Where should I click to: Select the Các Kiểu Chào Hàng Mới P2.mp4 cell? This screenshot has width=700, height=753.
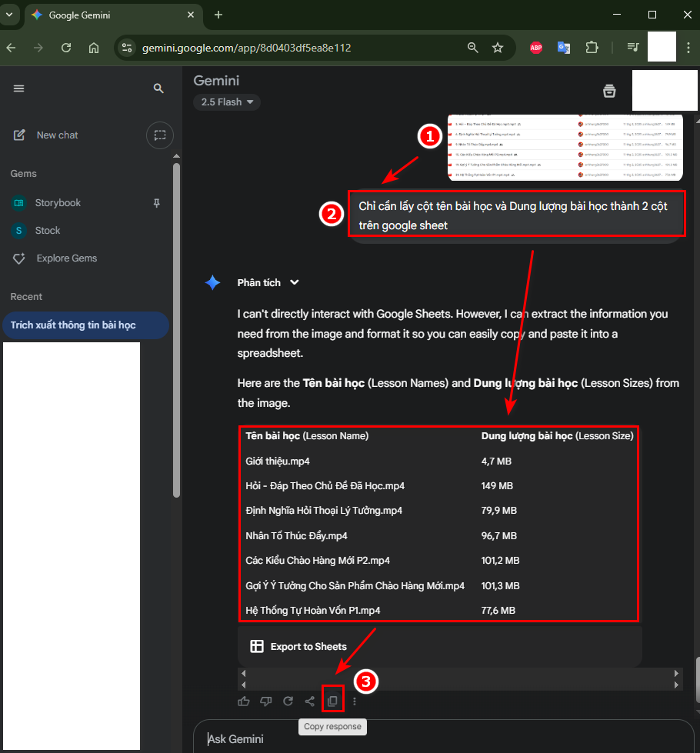[x=318, y=561]
